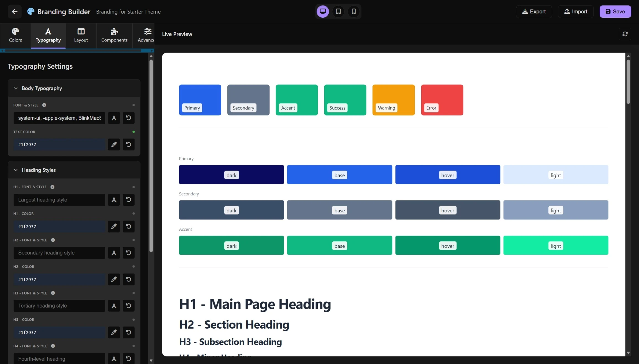
Task: Click the Import button
Action: click(x=576, y=11)
